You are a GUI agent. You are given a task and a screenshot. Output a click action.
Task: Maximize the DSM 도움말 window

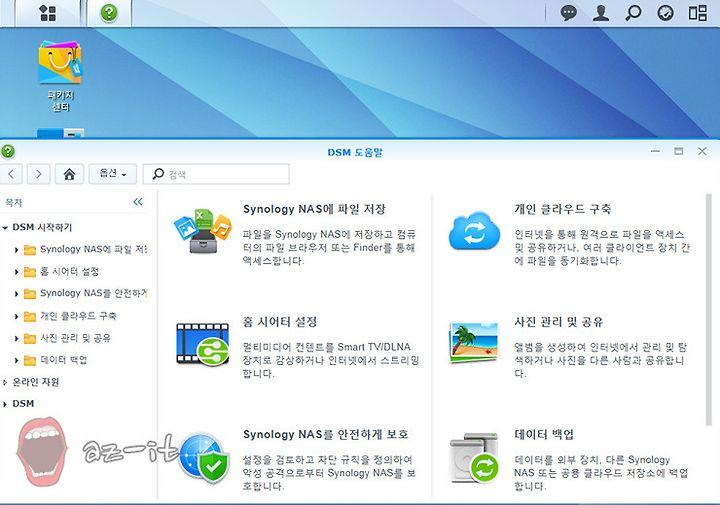[679, 151]
